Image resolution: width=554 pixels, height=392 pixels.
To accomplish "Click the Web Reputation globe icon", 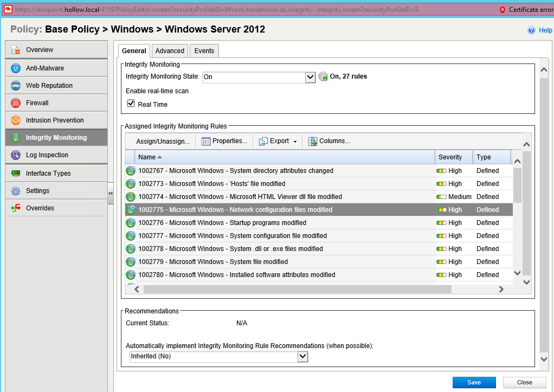I will [x=16, y=86].
